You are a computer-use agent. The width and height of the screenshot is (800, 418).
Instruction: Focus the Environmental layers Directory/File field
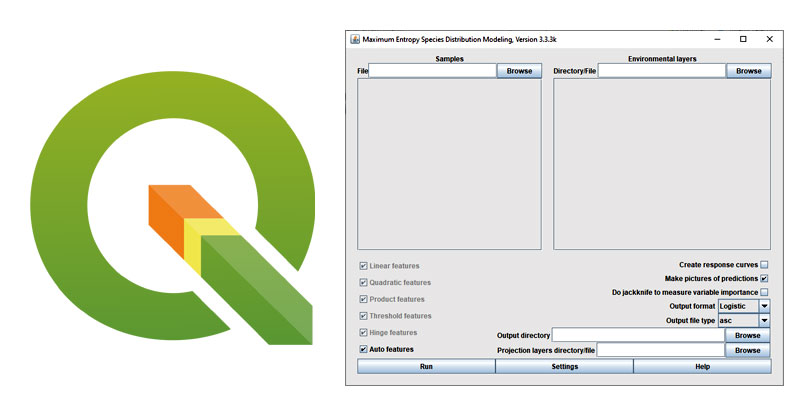tap(662, 71)
